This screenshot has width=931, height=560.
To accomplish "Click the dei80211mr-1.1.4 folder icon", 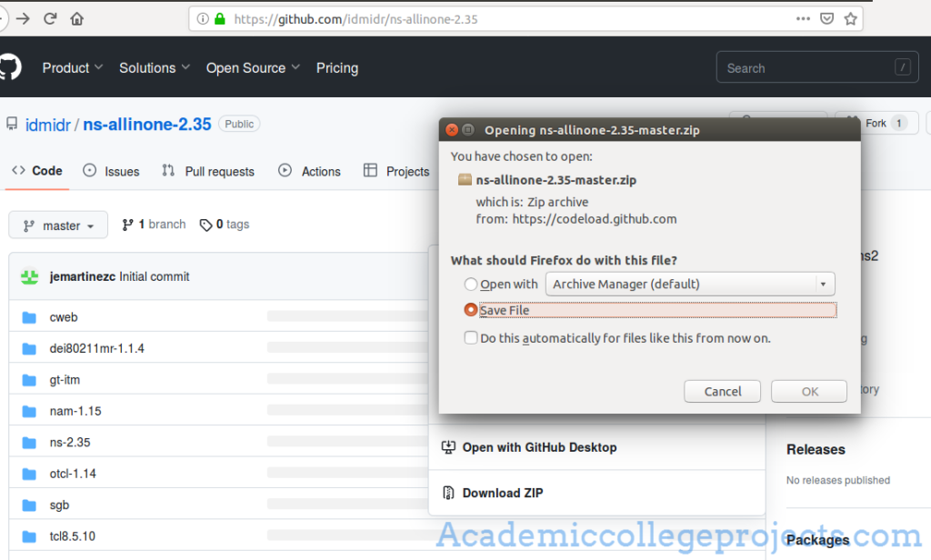I will point(29,348).
